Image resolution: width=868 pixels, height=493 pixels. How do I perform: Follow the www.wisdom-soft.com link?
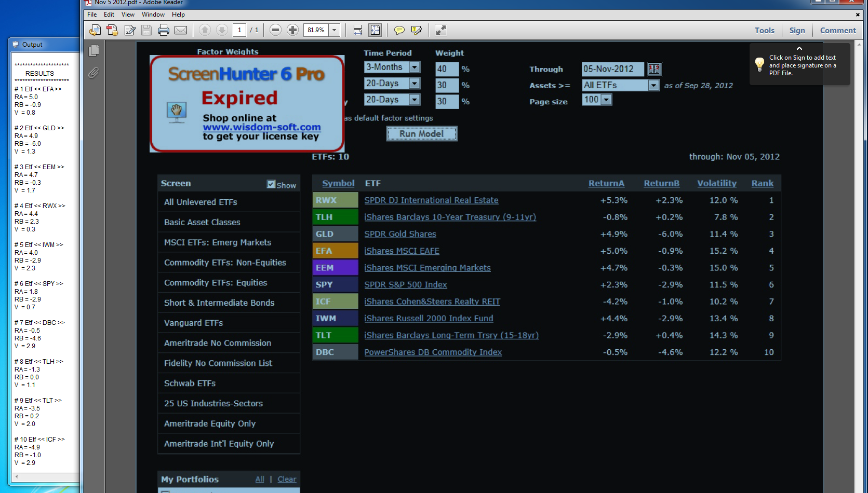262,127
